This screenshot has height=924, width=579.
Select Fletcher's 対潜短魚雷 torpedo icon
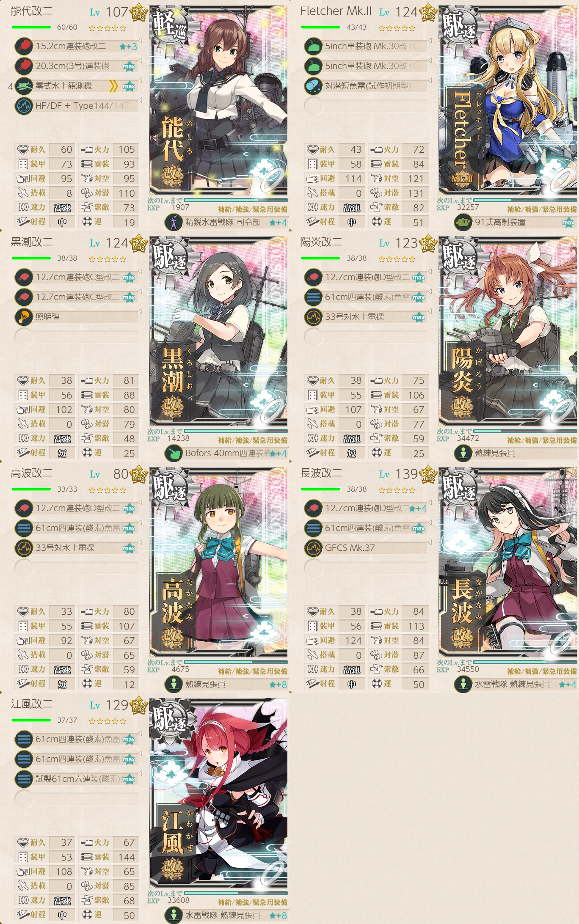(x=313, y=86)
